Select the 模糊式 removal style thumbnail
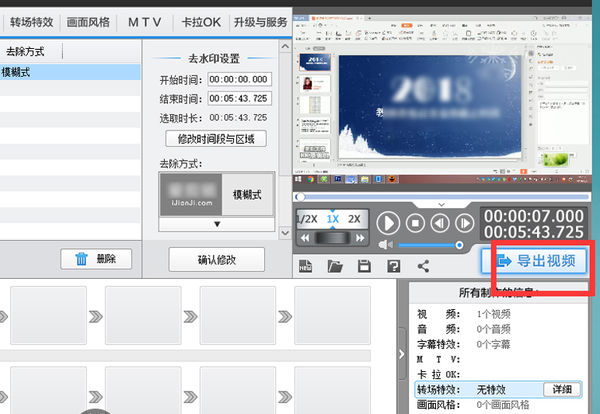This screenshot has height=414, width=600. pos(217,194)
